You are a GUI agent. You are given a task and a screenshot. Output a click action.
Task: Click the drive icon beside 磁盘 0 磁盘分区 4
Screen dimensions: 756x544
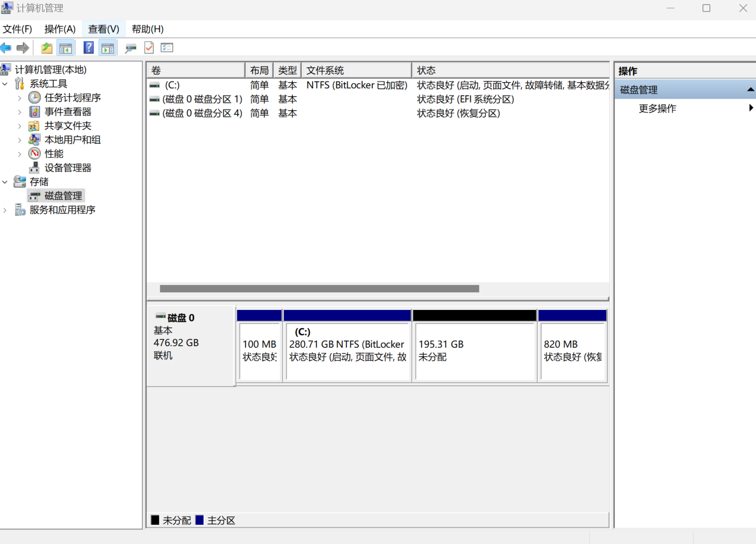pyautogui.click(x=155, y=113)
